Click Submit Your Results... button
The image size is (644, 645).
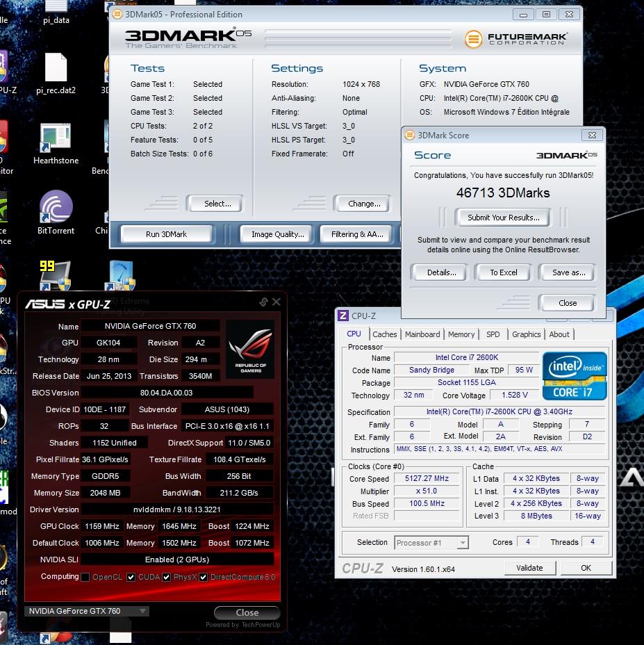click(503, 218)
